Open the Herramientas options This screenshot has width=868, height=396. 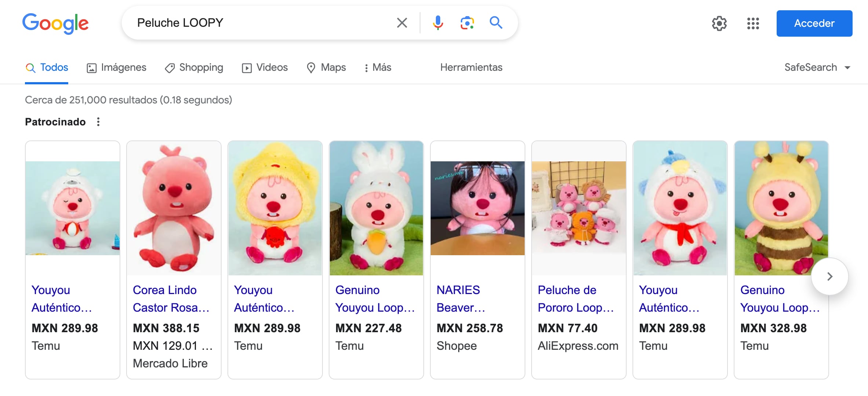coord(471,67)
